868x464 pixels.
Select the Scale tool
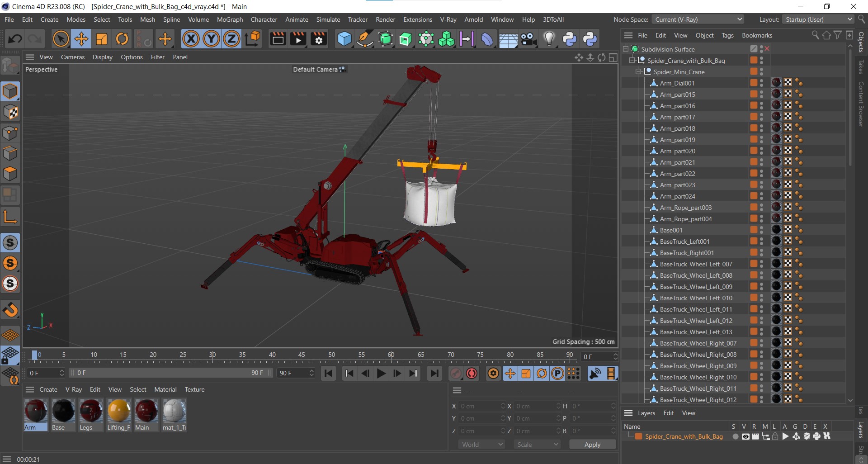[102, 39]
